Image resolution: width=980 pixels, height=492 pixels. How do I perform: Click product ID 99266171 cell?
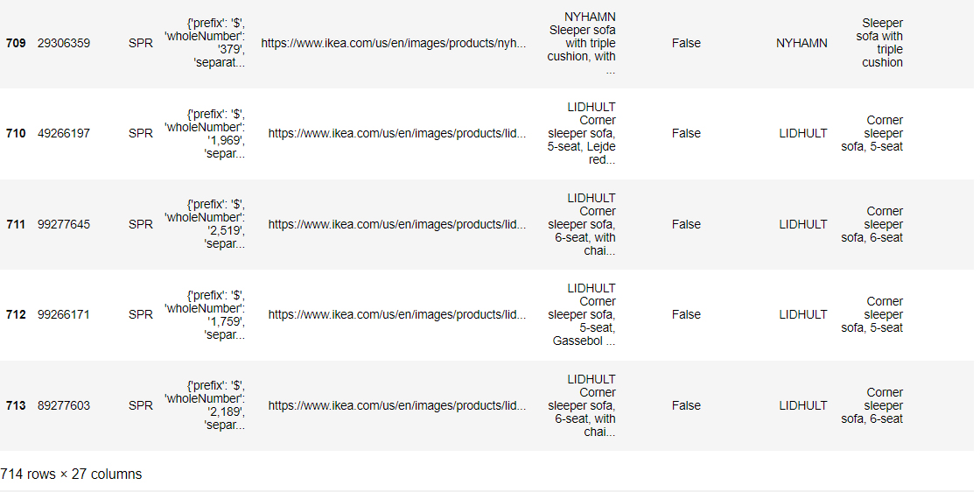64,315
